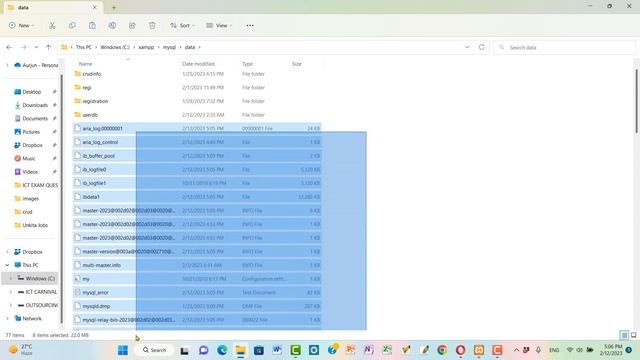
Task: Click mysql in the address path
Action: [x=169, y=47]
